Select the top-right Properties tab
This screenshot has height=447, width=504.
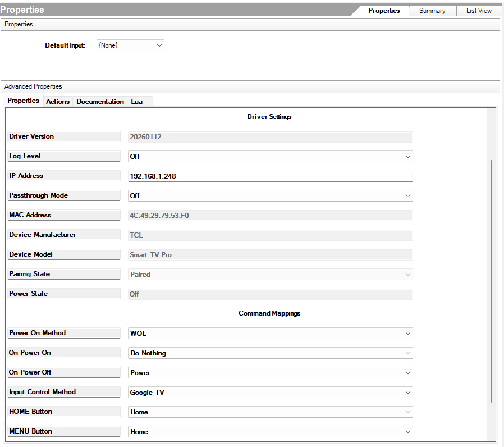[384, 11]
